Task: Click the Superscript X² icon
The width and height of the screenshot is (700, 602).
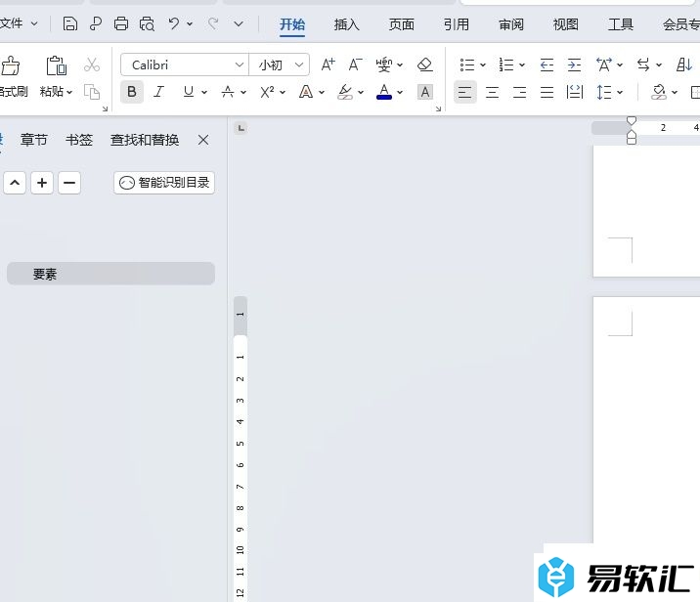Action: tap(267, 93)
